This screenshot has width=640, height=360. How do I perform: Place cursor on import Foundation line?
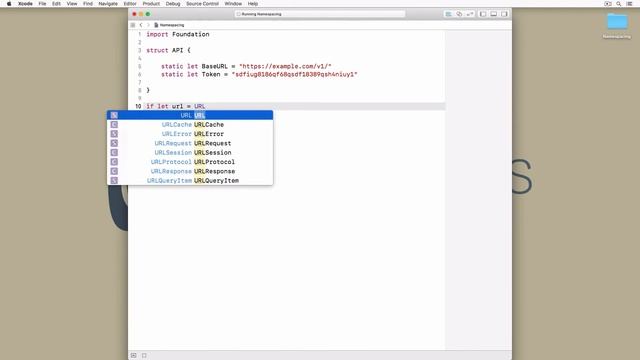click(178, 34)
